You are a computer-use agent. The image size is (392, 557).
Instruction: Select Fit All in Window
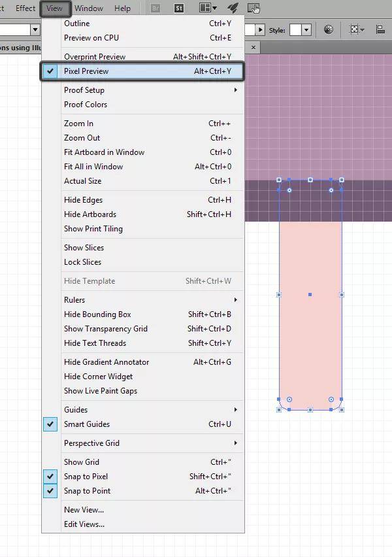(x=142, y=167)
